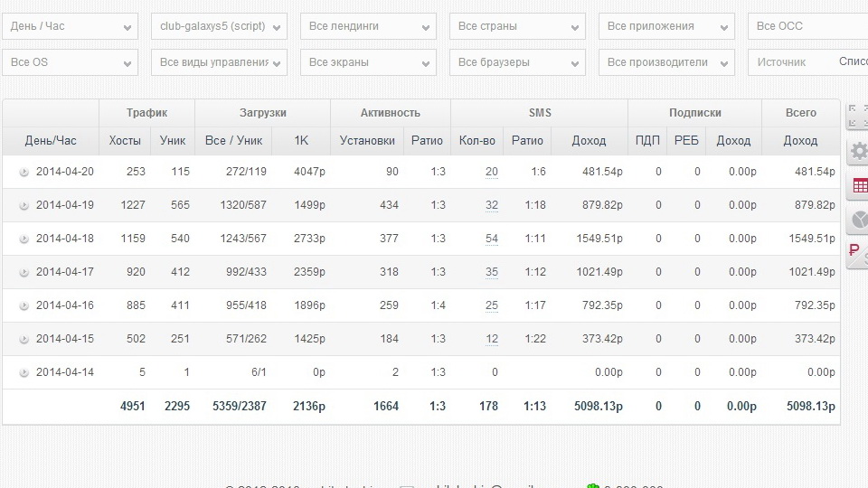Expand the 2014-04-20 row arrow icon
This screenshot has width=868, height=488.
[x=24, y=172]
